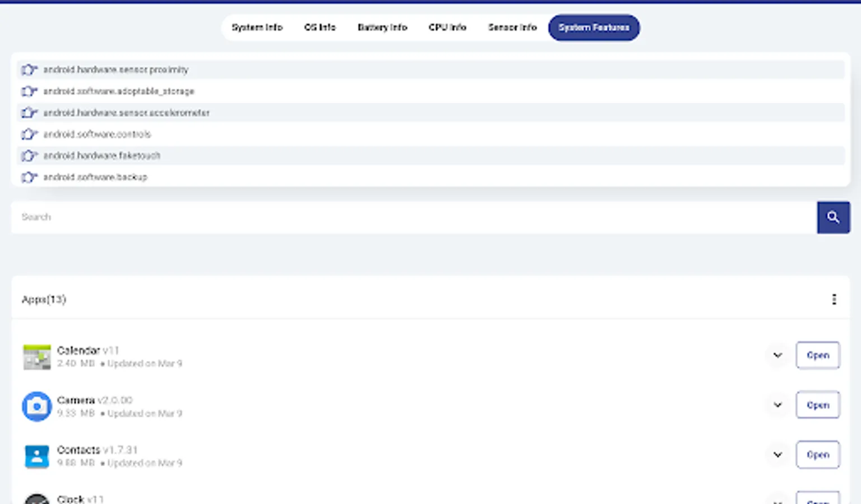The image size is (861, 504).
Task: Select the android.hardware.sensor.accelerometer feature row
Action: coord(430,113)
